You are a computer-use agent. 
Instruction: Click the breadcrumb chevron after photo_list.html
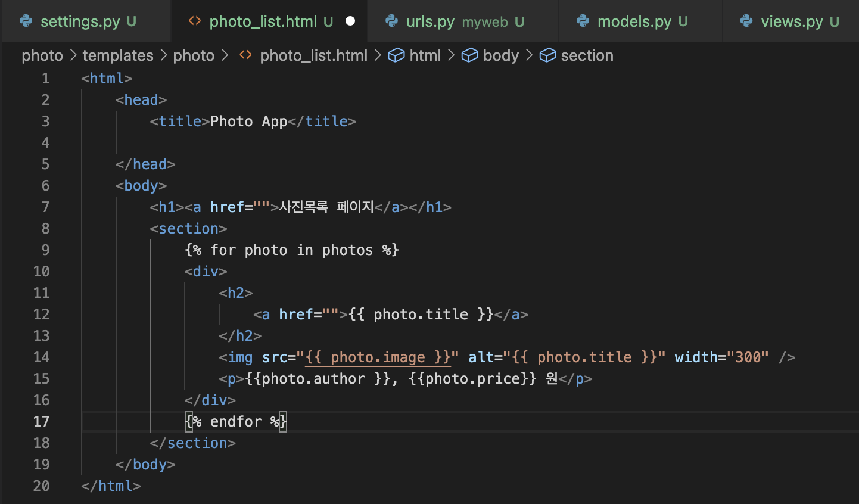click(x=378, y=55)
